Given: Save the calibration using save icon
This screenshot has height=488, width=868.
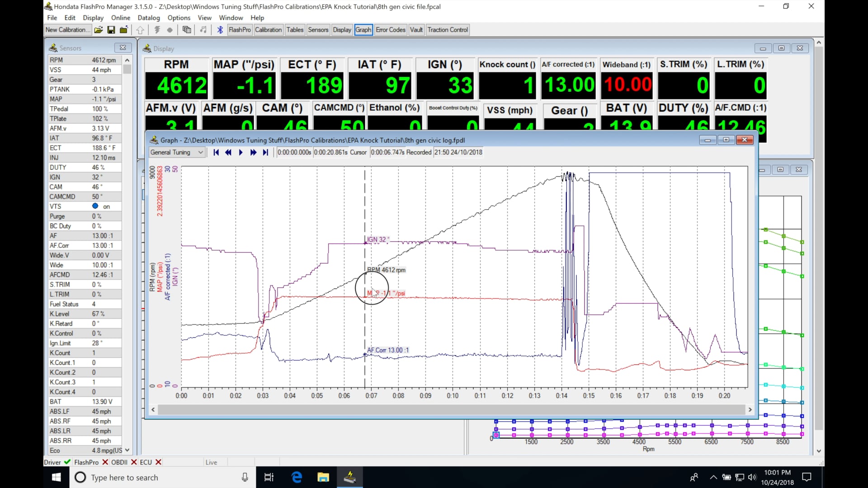Looking at the screenshot, I should pos(111,30).
